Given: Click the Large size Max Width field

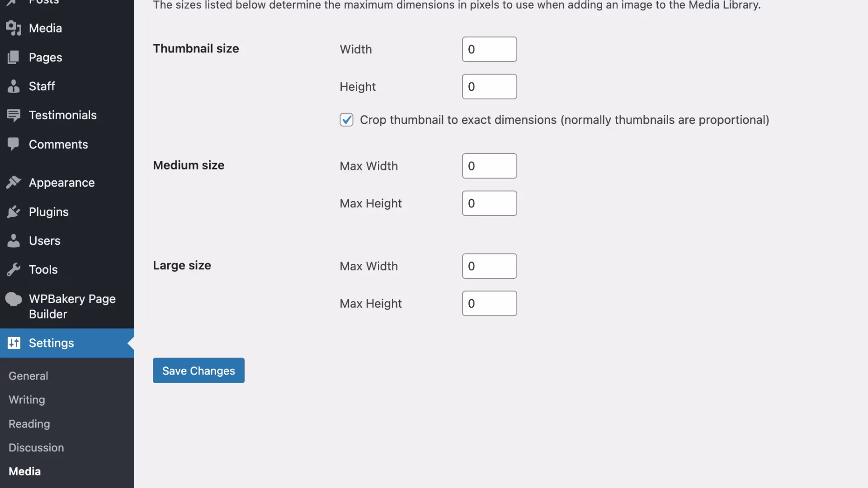Looking at the screenshot, I should [489, 266].
